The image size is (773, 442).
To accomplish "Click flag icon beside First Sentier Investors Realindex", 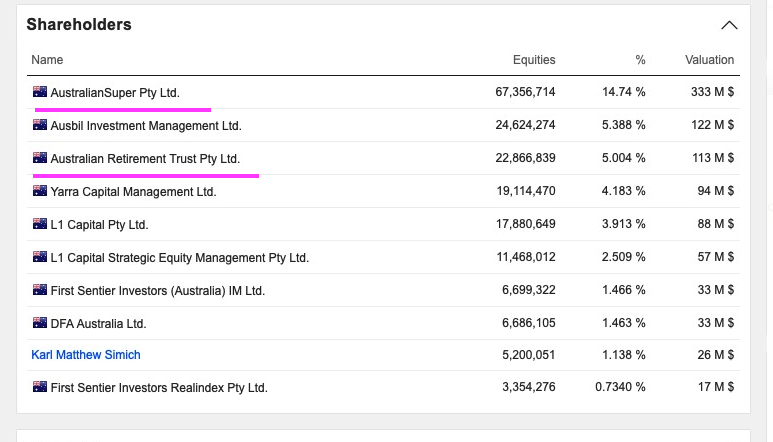I will tap(40, 387).
